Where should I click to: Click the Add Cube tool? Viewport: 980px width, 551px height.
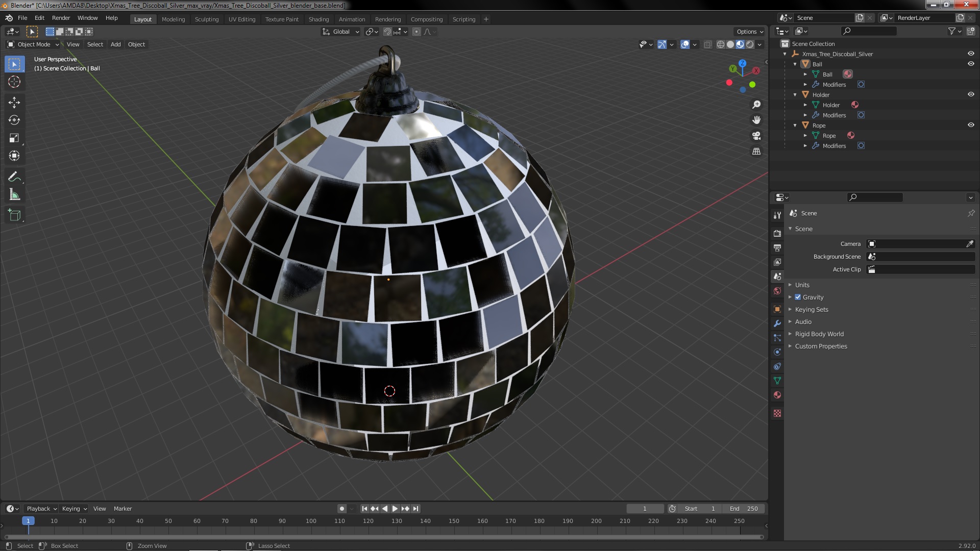(14, 215)
